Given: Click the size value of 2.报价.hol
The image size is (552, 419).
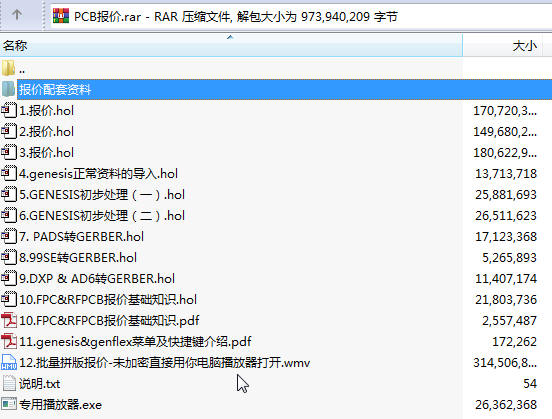Looking at the screenshot, I should tap(505, 132).
